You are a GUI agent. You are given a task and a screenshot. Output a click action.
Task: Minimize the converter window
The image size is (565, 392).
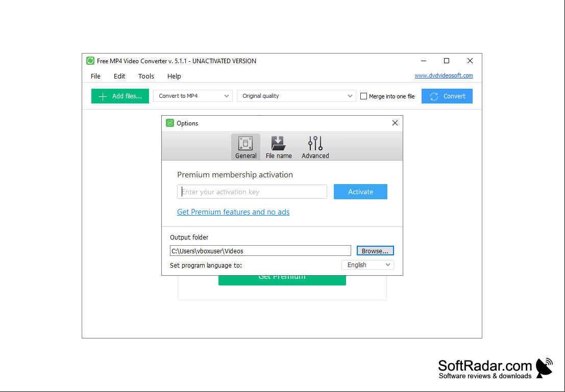pos(424,61)
